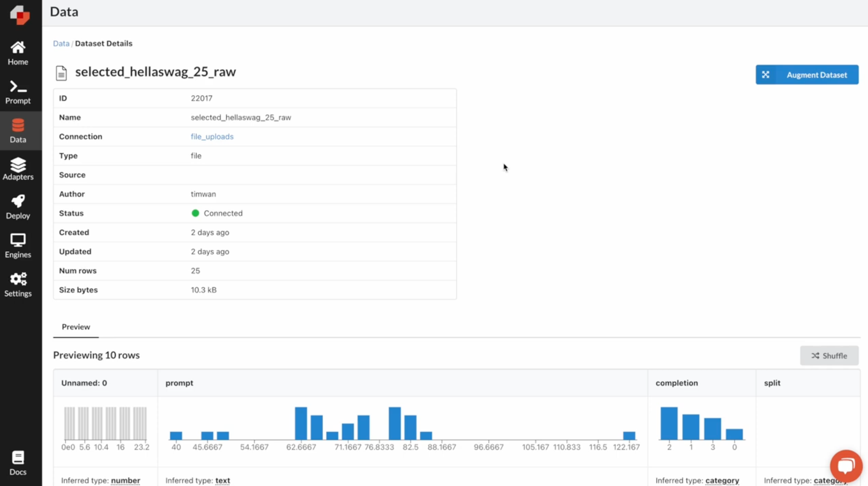
Task: Open Settings with the gear icon
Action: click(x=18, y=284)
